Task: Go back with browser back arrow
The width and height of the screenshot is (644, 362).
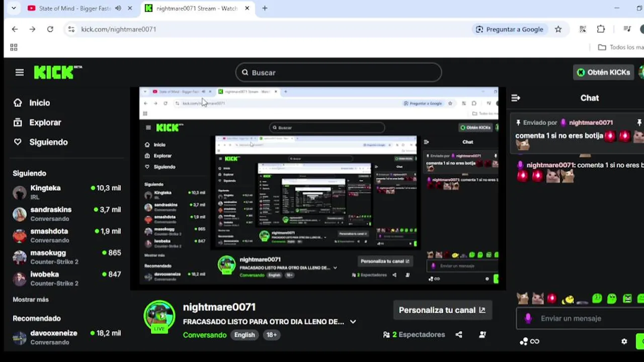Action: [15, 29]
